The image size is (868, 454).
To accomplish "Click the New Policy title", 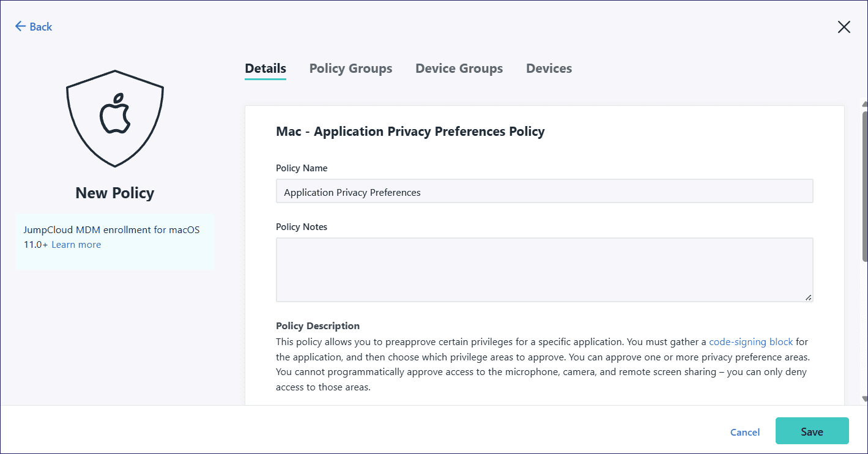I will pyautogui.click(x=114, y=193).
